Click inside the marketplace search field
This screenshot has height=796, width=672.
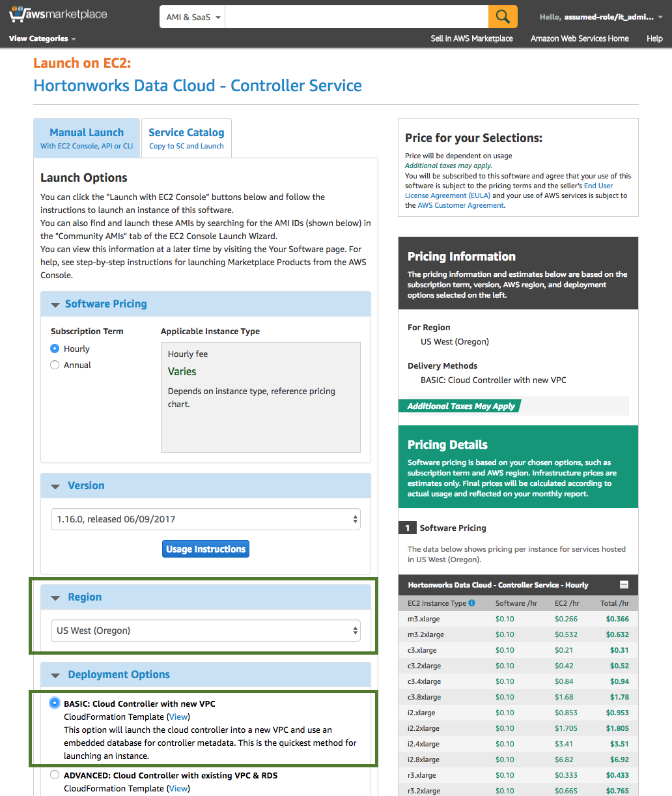[x=355, y=16]
